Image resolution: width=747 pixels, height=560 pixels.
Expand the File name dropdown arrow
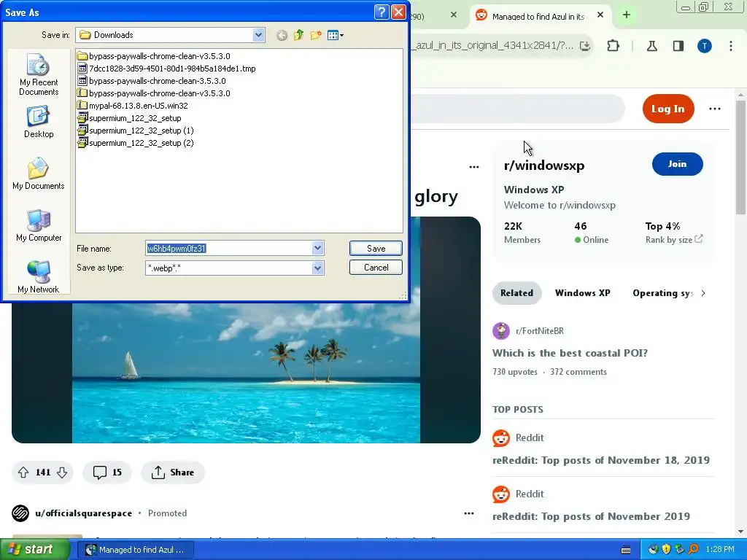pos(318,248)
